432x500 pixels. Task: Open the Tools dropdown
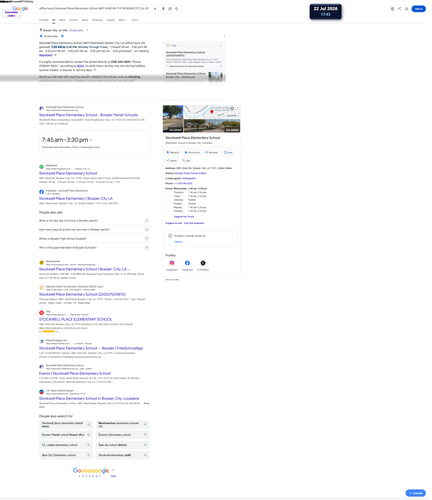(135, 20)
